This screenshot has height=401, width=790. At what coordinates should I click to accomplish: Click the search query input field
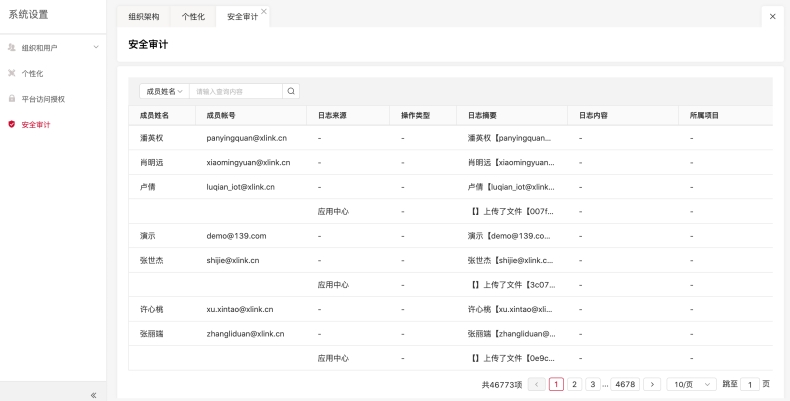(235, 91)
